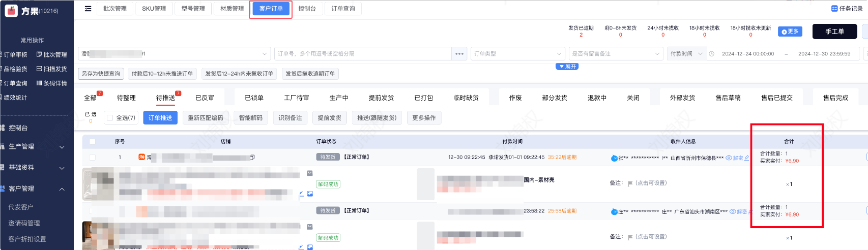Click the 订单推送 button
This screenshot has width=868, height=250.
click(160, 118)
